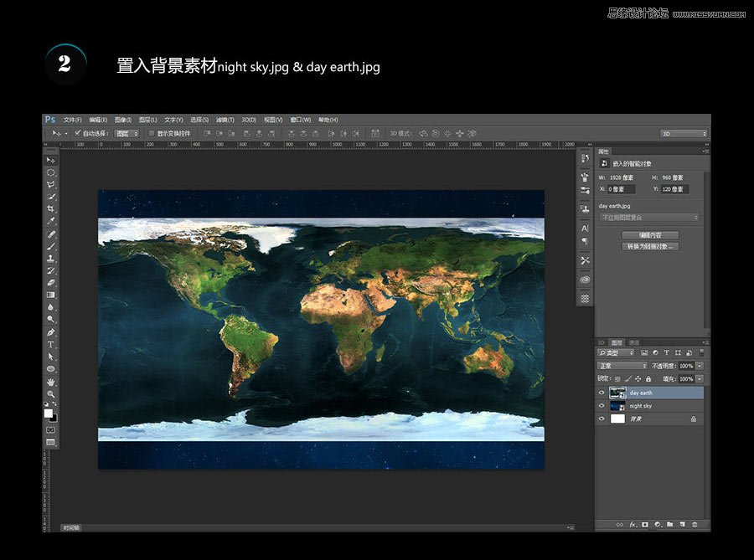754x560 pixels.
Task: Open the blend mode 正常 dropdown
Action: 622,366
